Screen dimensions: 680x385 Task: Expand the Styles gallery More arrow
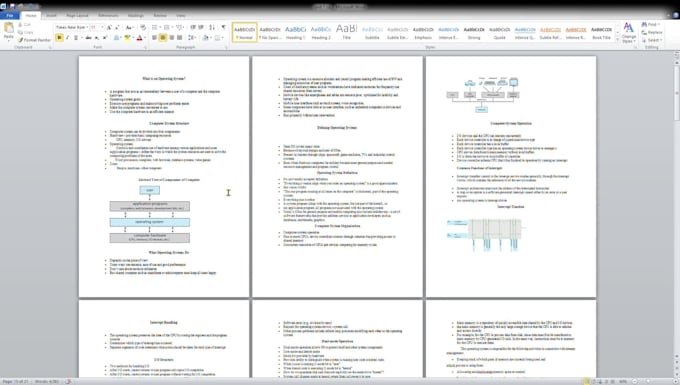click(x=618, y=40)
